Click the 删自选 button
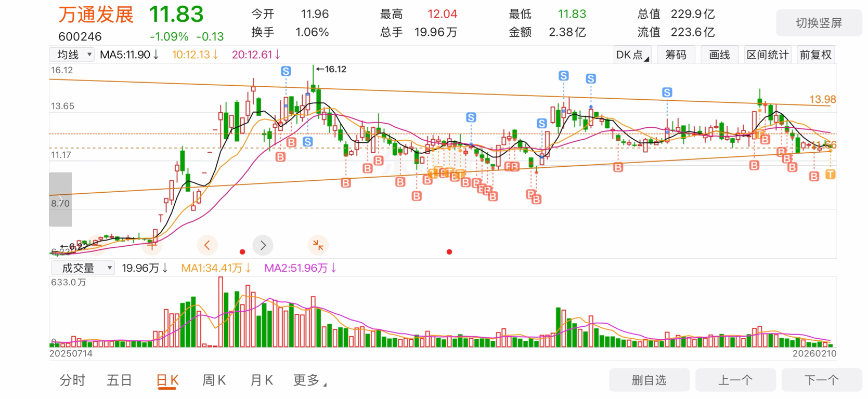868x399 pixels. click(x=649, y=380)
